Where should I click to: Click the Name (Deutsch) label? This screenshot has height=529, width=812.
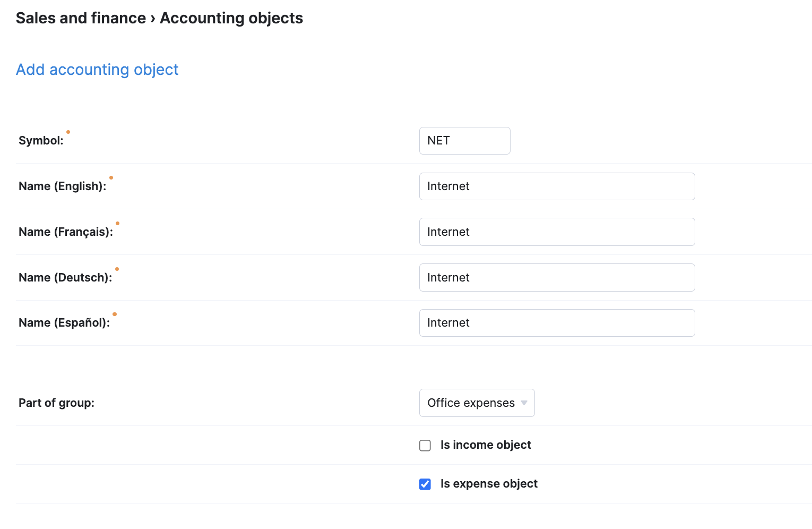65,278
